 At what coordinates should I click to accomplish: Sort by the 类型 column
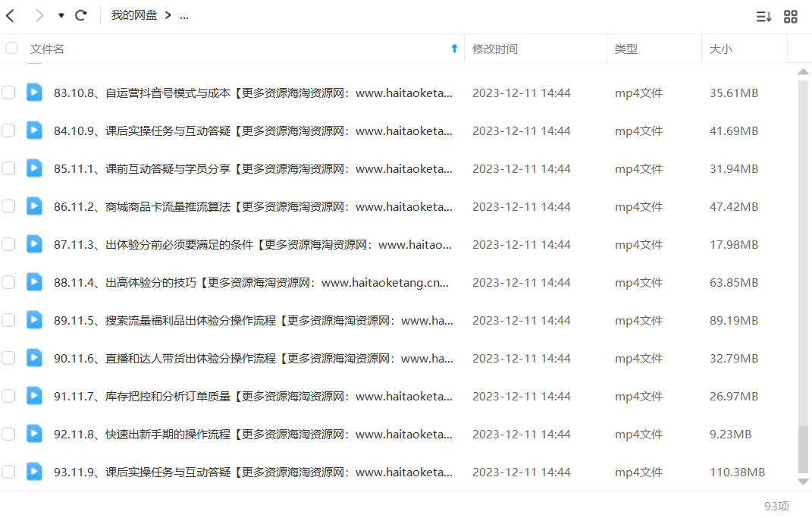(626, 49)
